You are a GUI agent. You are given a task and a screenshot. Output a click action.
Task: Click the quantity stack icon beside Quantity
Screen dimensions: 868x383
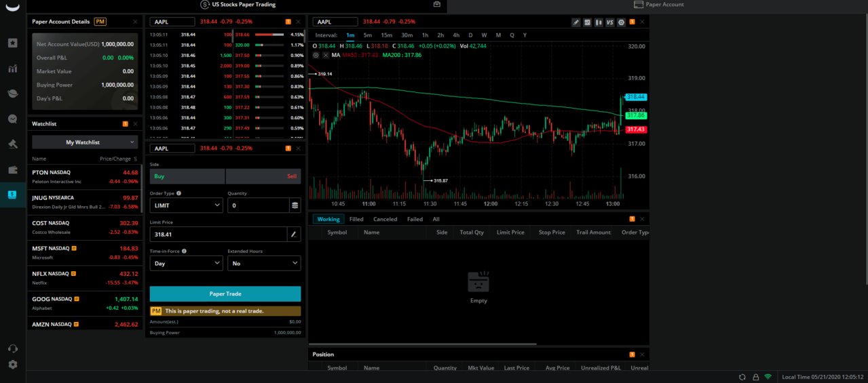tap(295, 205)
